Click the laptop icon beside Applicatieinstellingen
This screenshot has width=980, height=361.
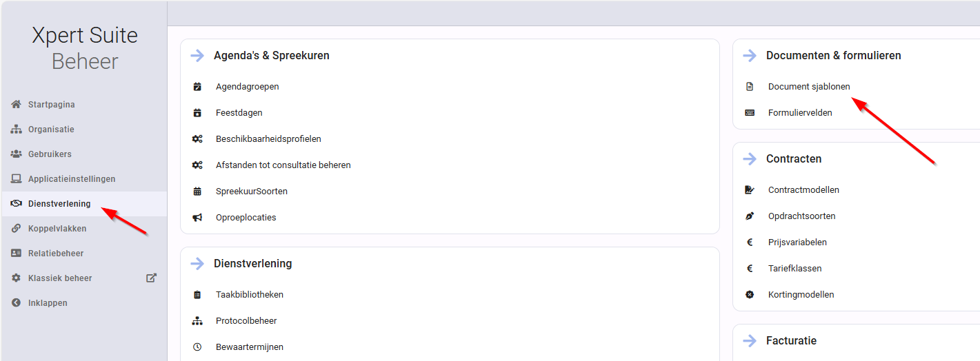click(x=16, y=179)
